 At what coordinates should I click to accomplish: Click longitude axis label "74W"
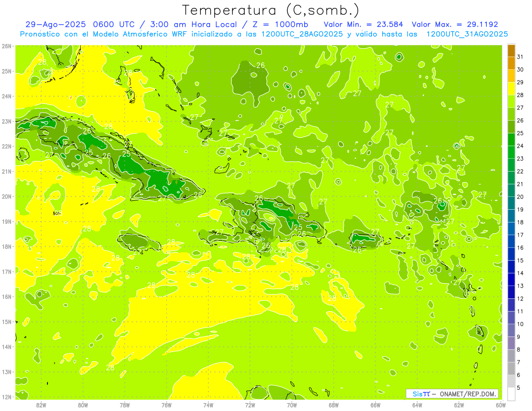click(x=208, y=405)
